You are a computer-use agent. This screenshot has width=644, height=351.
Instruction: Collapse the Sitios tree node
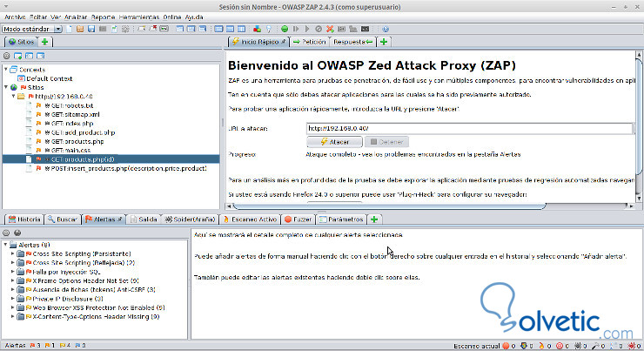click(x=6, y=87)
